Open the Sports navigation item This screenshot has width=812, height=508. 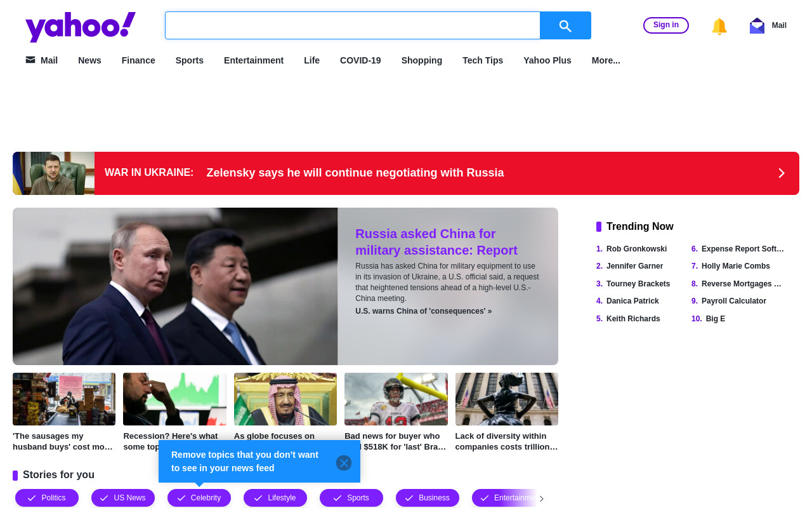coord(190,60)
